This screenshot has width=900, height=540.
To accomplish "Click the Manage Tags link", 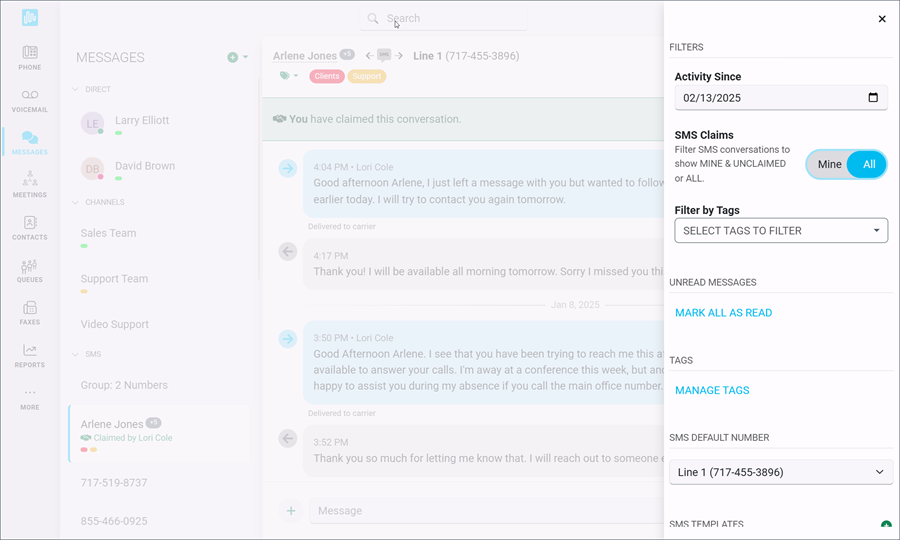I will (x=712, y=391).
